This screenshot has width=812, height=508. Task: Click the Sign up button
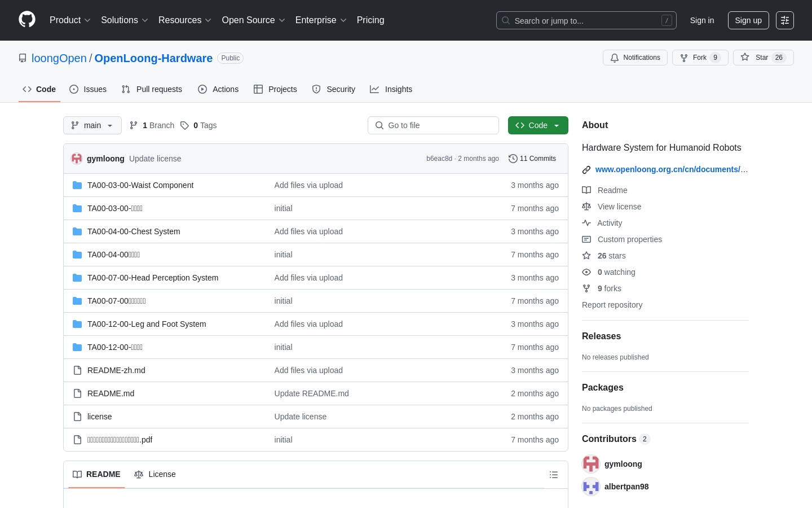point(748,20)
